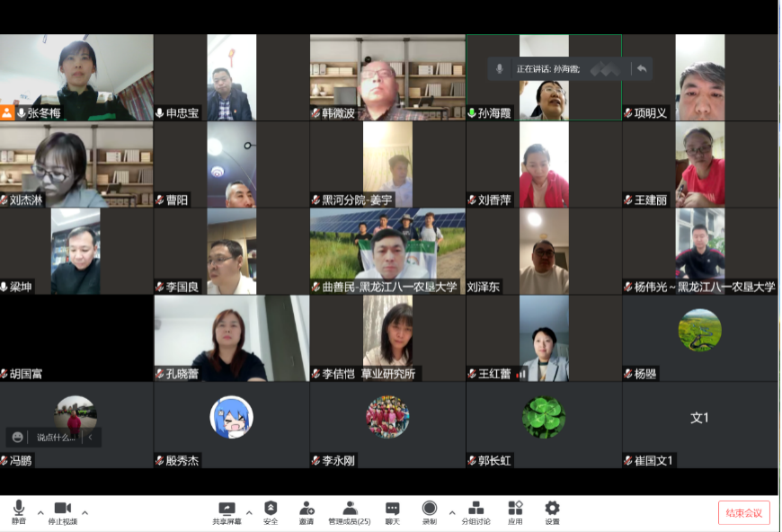Click the 说点什么 quick message field
782x532 pixels.
coord(56,438)
